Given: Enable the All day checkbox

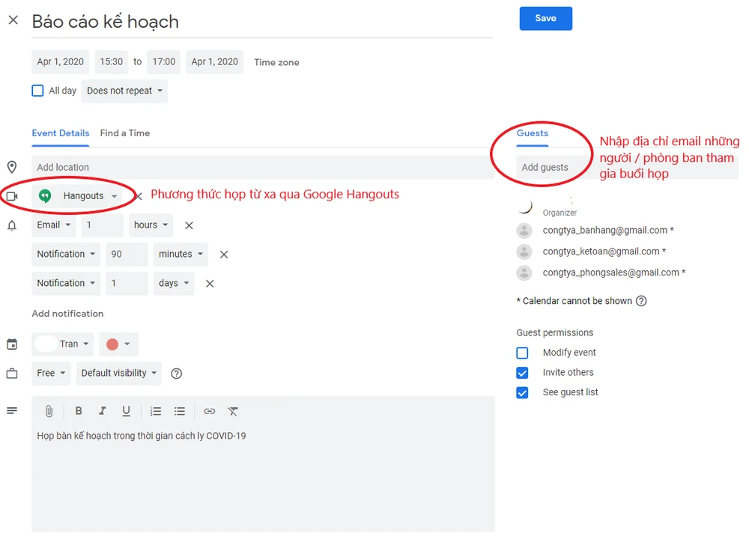Looking at the screenshot, I should point(37,90).
